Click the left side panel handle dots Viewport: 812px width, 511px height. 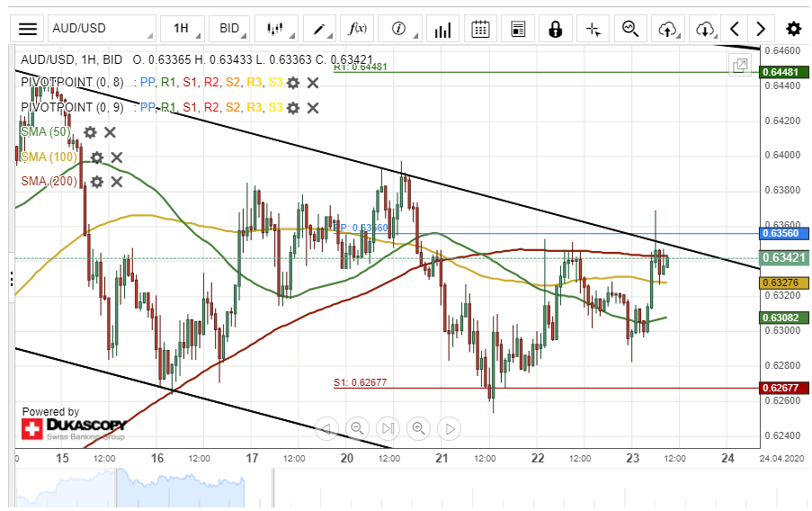click(12, 278)
